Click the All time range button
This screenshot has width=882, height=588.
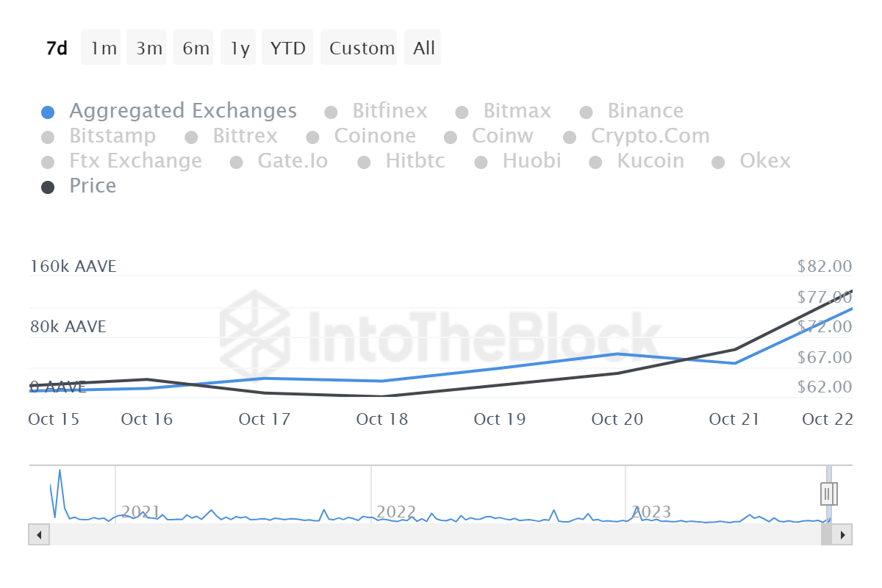[x=423, y=47]
